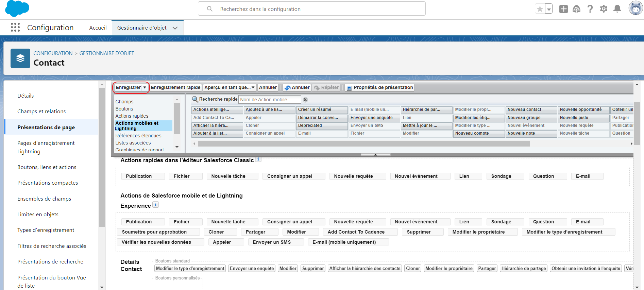Select Nouvelle opportunité palette item
The image size is (644, 290).
(584, 109)
